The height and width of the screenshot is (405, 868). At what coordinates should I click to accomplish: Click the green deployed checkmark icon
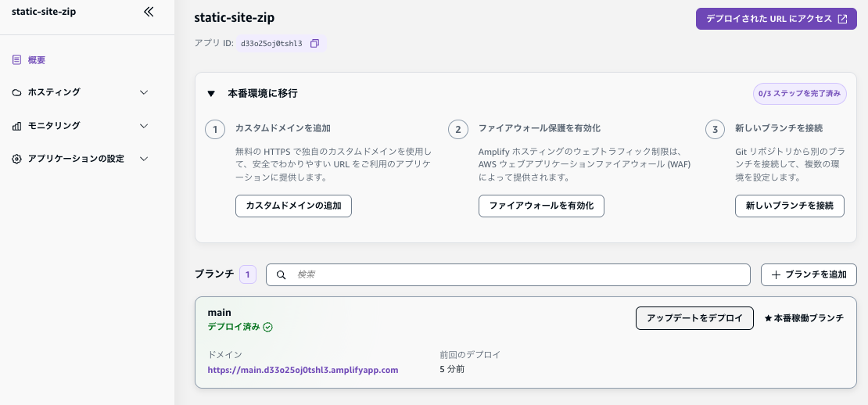pos(268,327)
